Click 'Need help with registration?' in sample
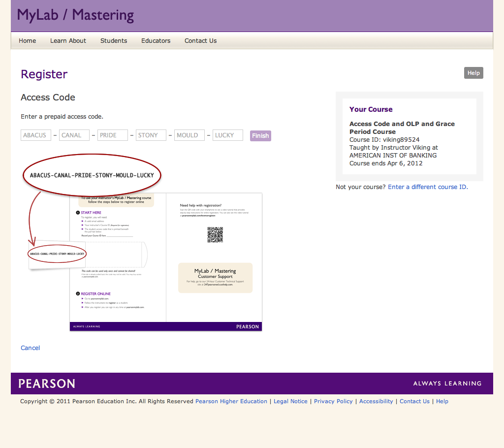 click(201, 205)
